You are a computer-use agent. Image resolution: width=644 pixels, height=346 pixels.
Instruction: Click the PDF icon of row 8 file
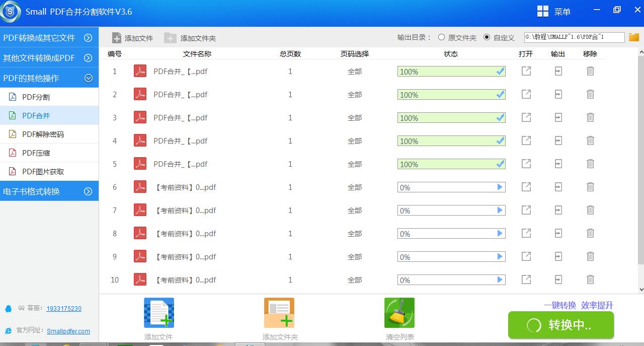point(140,233)
